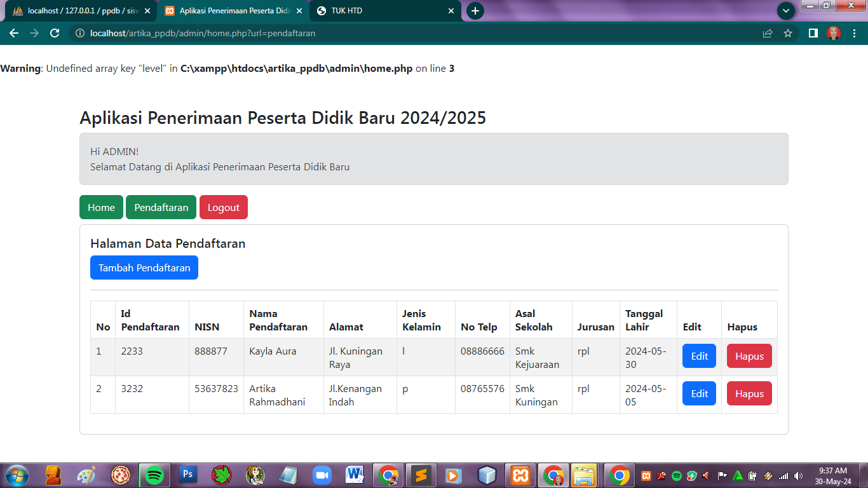
Task: Open the browser side panel icon
Action: 813,33
